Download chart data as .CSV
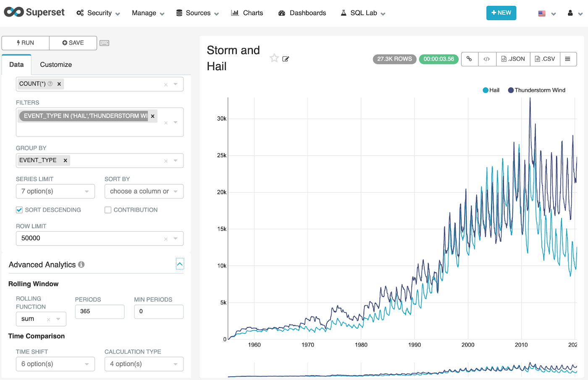The width and height of the screenshot is (588, 380). [544, 59]
